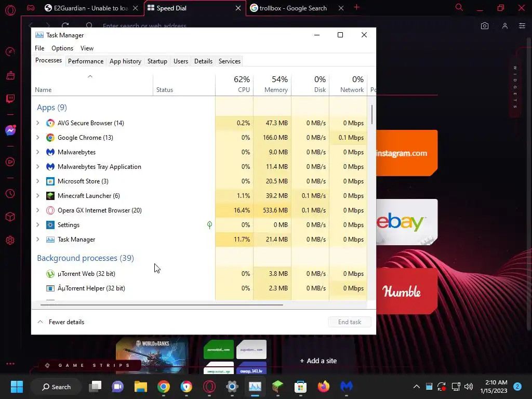532x399 pixels.
Task: Open Opera easy setup sliders icon
Action: pos(522,26)
